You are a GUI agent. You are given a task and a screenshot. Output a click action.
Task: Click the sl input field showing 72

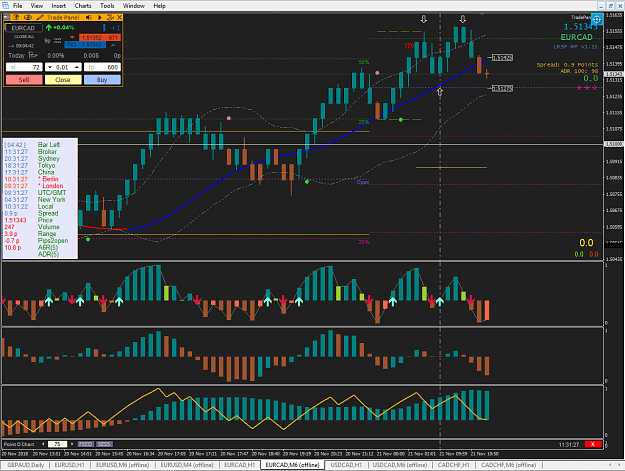click(x=24, y=67)
